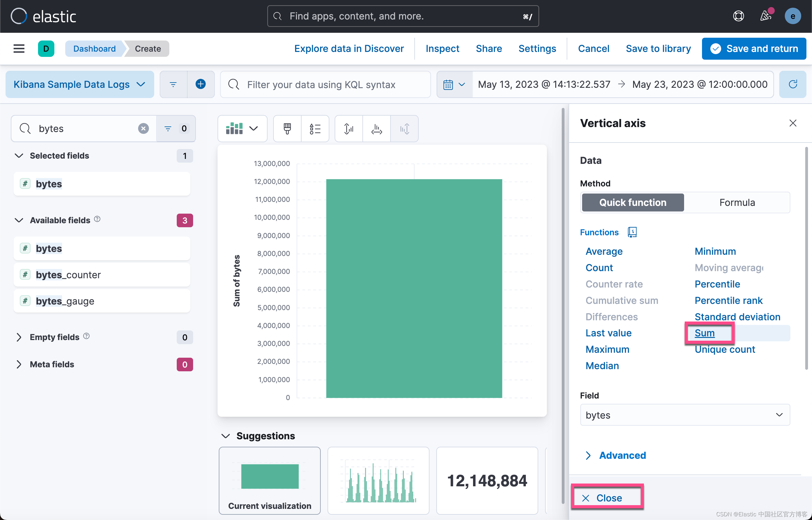Screen dimensions: 812x520
Task: Open the visual options brush icon
Action: coord(287,129)
